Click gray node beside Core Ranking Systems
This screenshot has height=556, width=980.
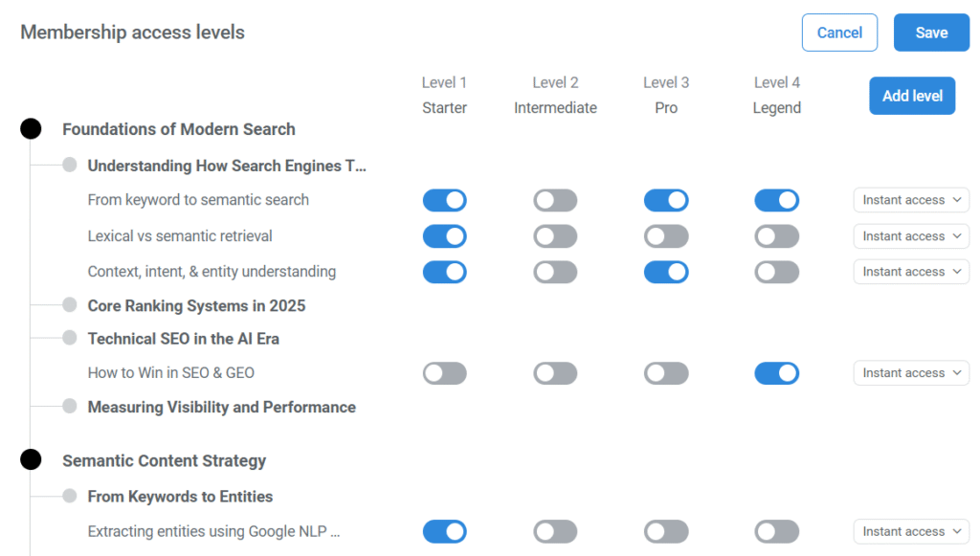tap(70, 305)
